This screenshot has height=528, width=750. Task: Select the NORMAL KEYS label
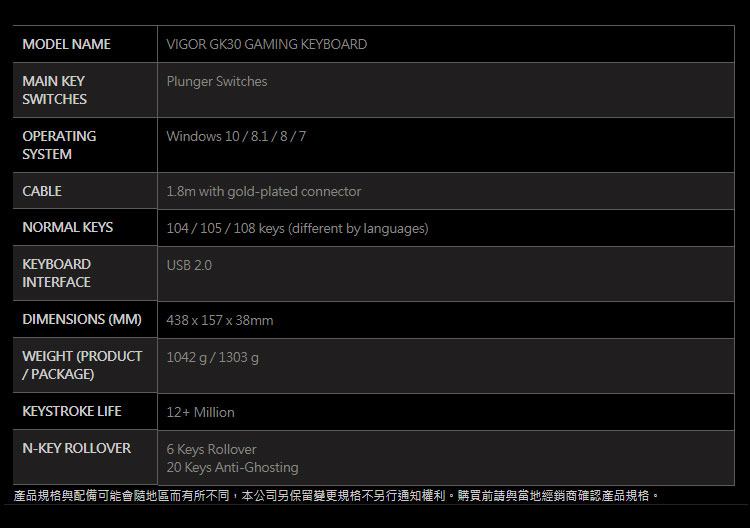point(67,227)
